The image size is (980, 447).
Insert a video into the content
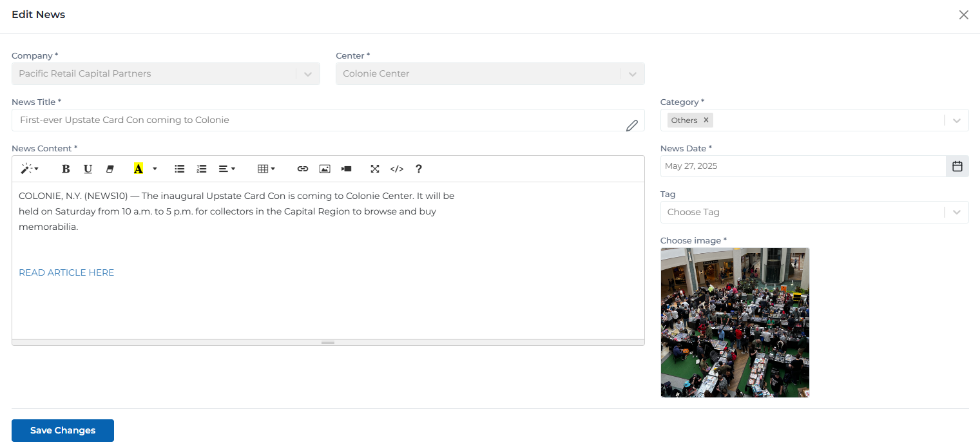click(x=346, y=168)
